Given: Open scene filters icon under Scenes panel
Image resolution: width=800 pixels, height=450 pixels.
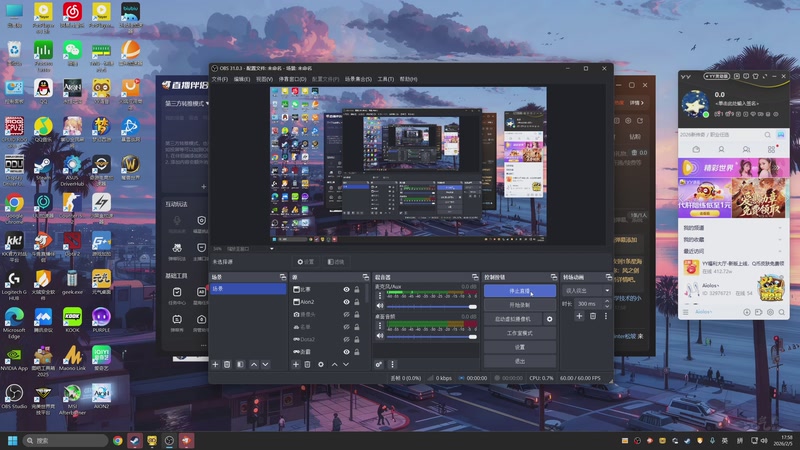Looking at the screenshot, I should click(240, 364).
